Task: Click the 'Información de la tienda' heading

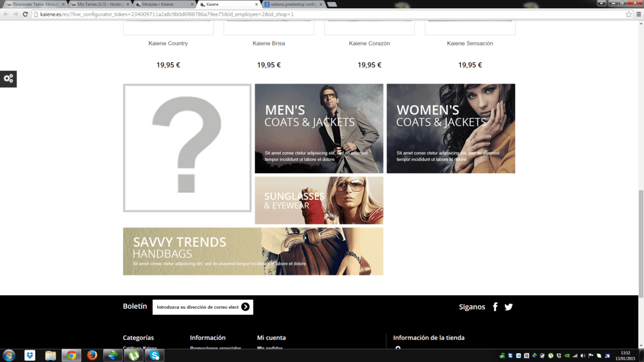Action: 429,338
